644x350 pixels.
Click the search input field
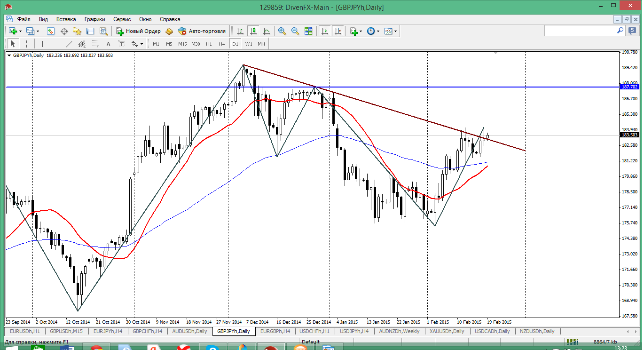pos(581,31)
